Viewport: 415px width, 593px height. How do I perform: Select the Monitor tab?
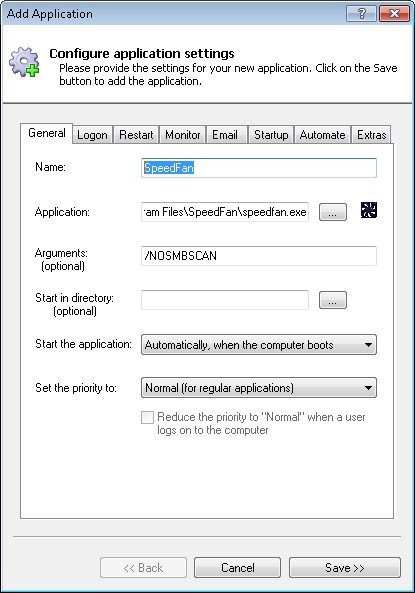click(x=183, y=135)
